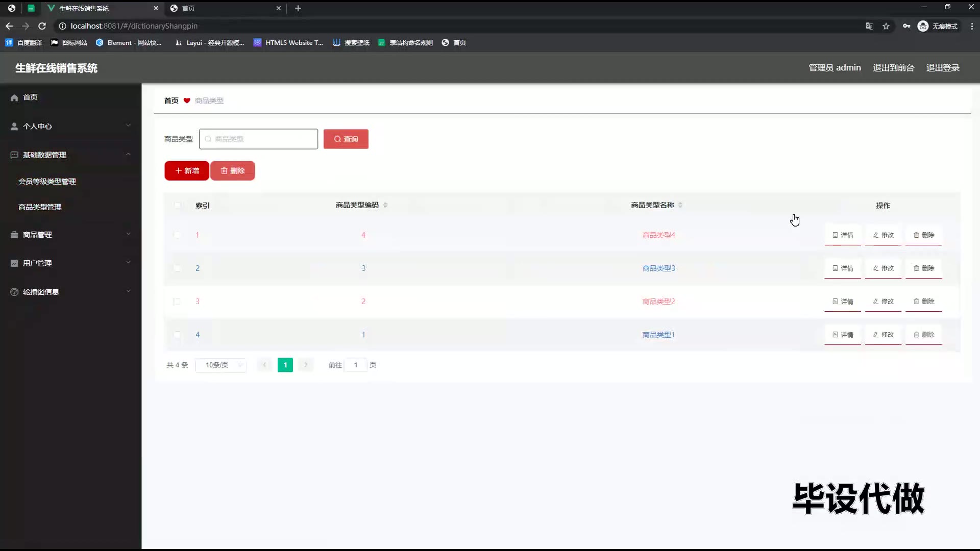Open the 会员等级类型管理 menu item

47,182
